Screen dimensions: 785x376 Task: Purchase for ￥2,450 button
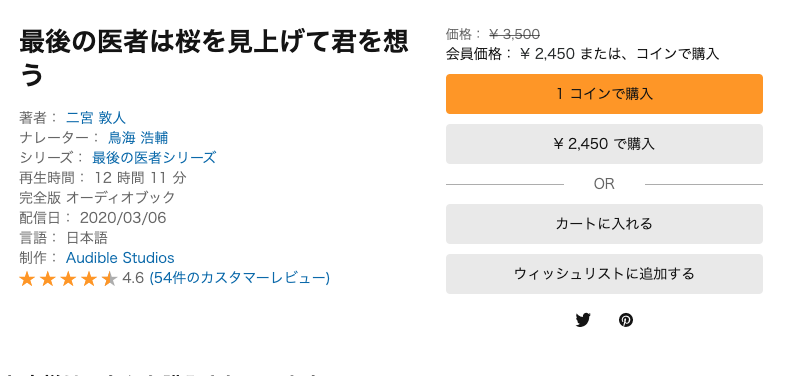click(604, 144)
